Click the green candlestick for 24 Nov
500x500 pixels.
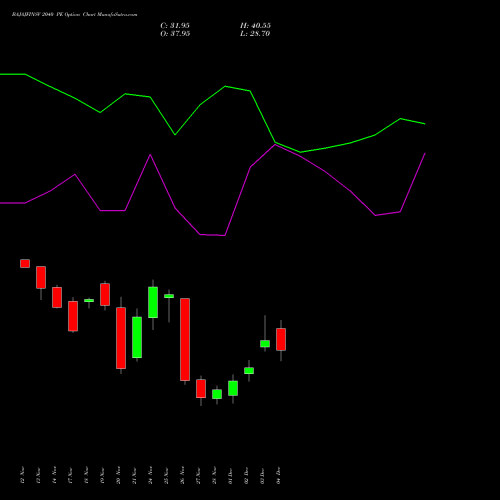[153, 302]
